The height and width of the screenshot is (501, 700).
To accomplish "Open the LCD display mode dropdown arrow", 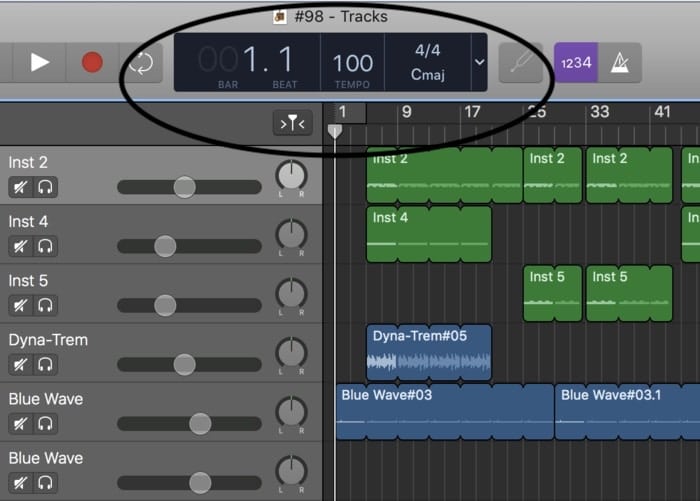I will [x=479, y=62].
